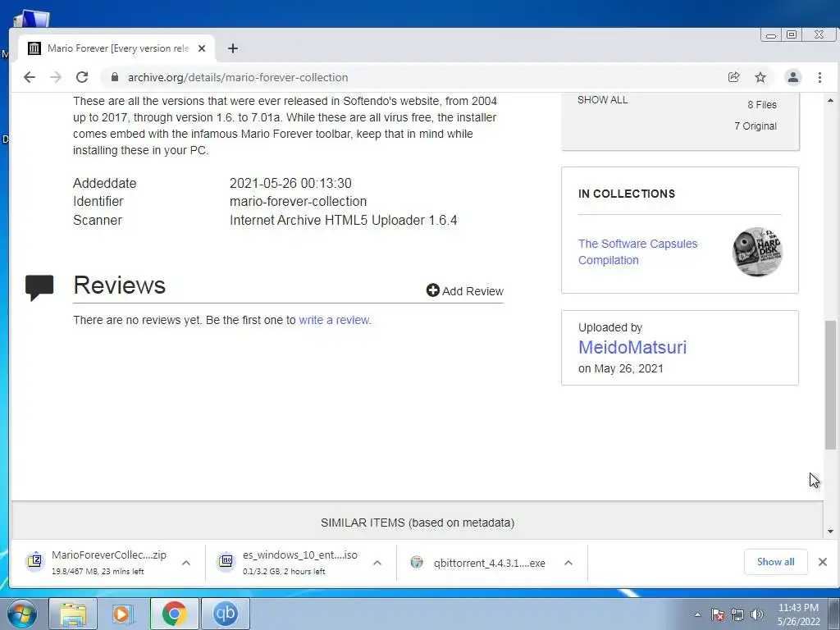The image size is (840, 630).
Task: Bookmark this page with the star icon
Action: pos(760,77)
